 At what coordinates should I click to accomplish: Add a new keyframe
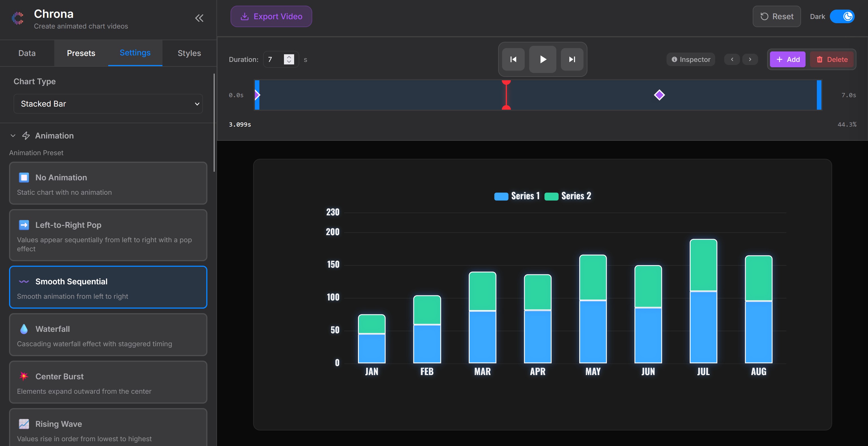pos(787,59)
